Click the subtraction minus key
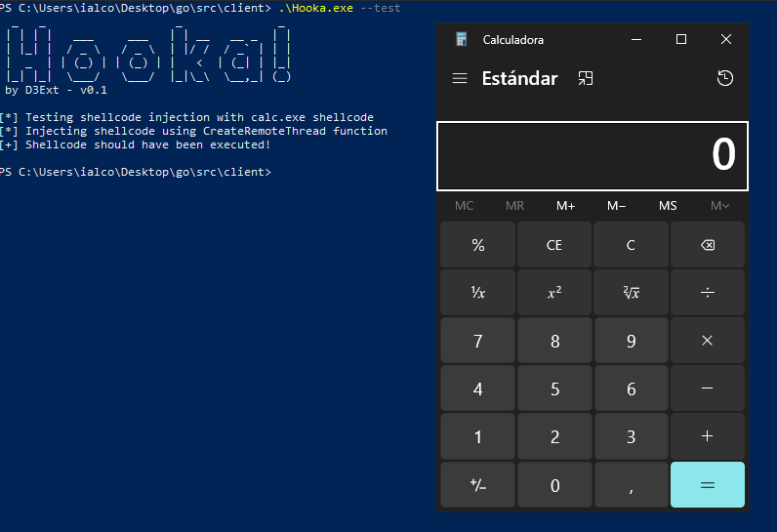Viewport: 777px width, 532px height. [x=707, y=389]
